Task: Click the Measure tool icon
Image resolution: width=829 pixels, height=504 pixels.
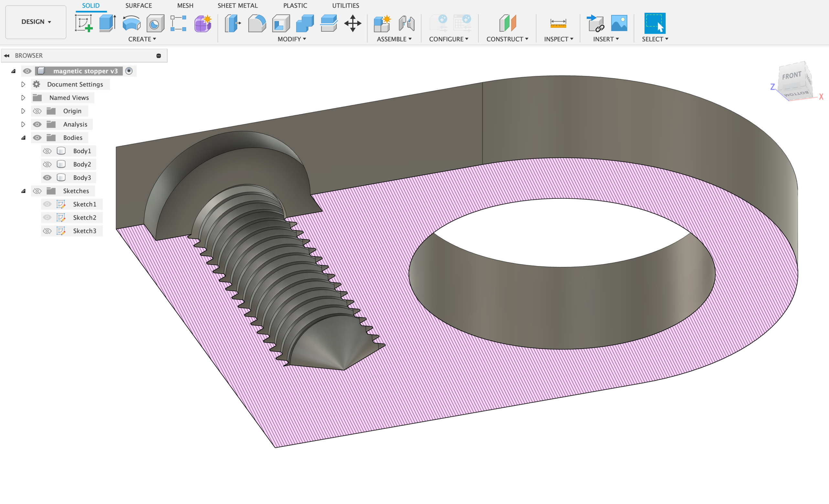Action: click(558, 23)
